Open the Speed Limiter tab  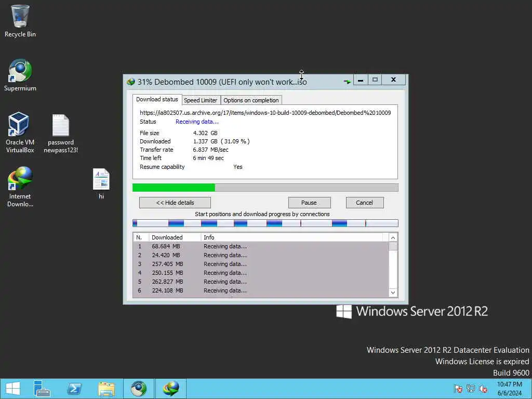(x=201, y=100)
